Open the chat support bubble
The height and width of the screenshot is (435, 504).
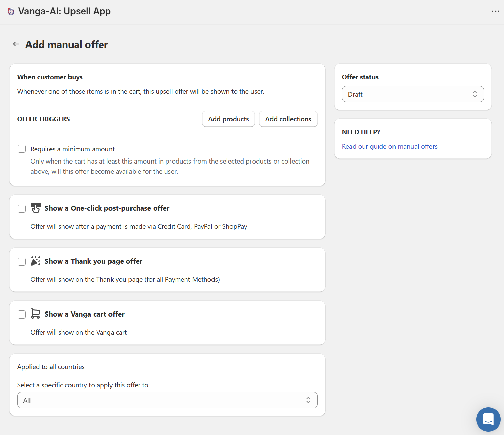coord(488,419)
